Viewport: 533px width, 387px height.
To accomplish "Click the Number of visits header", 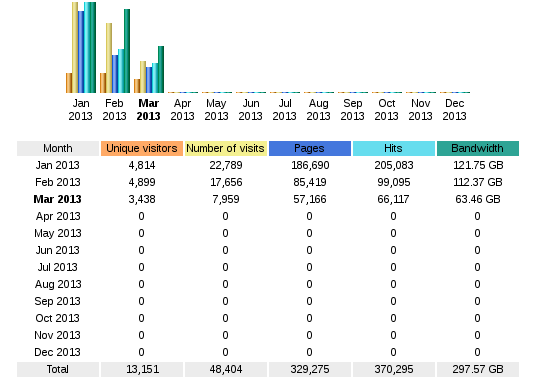I will pos(226,148).
